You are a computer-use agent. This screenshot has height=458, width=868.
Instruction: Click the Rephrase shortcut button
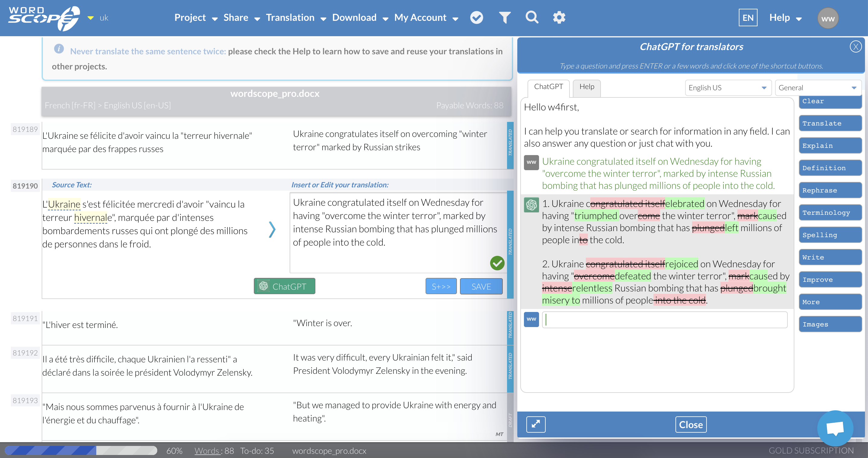830,190
